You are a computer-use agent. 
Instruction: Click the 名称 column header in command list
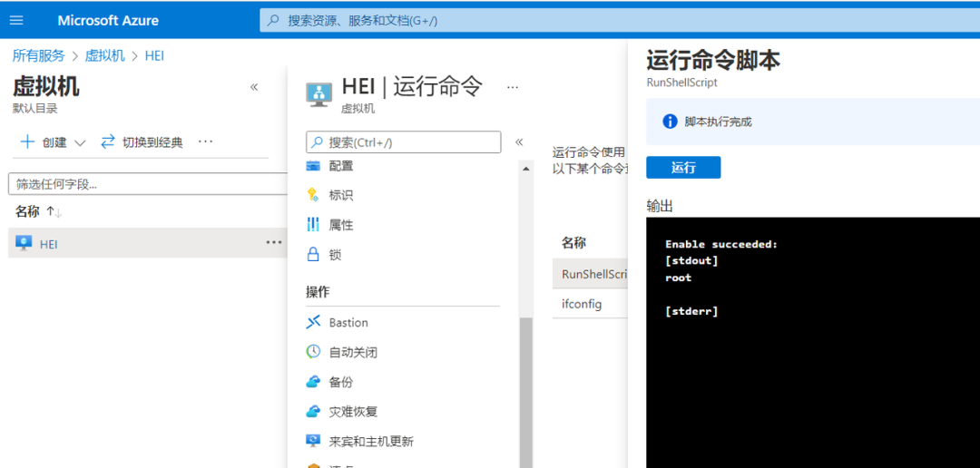[x=573, y=243]
